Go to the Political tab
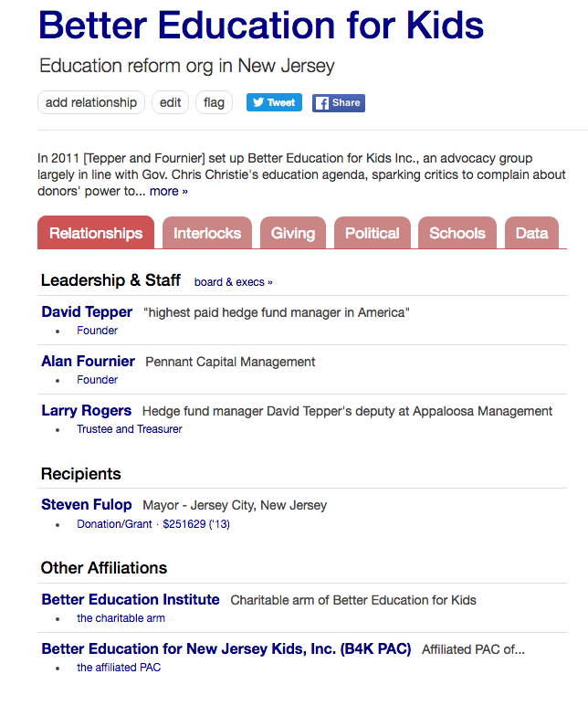Screen dimensions: 588x716 click(x=372, y=233)
